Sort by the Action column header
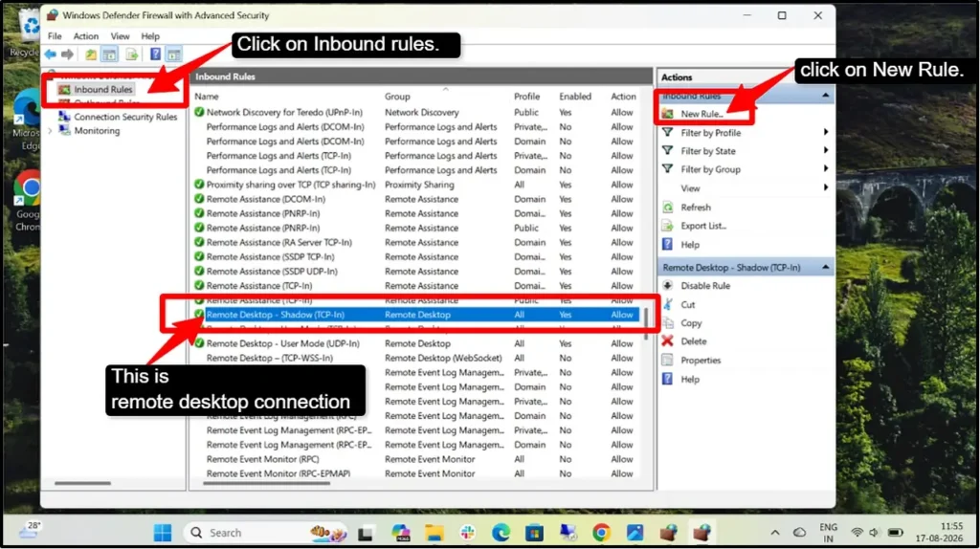Image resolution: width=980 pixels, height=549 pixels. [x=623, y=97]
